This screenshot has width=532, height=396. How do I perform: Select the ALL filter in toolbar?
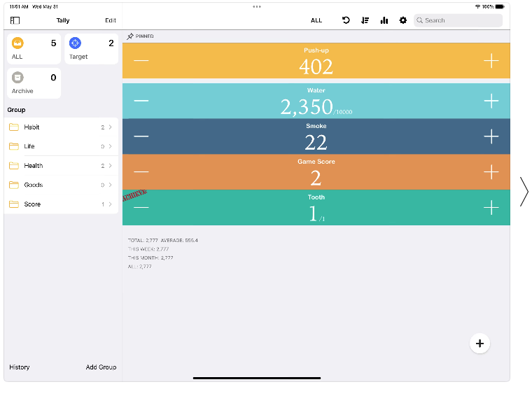coord(316,20)
